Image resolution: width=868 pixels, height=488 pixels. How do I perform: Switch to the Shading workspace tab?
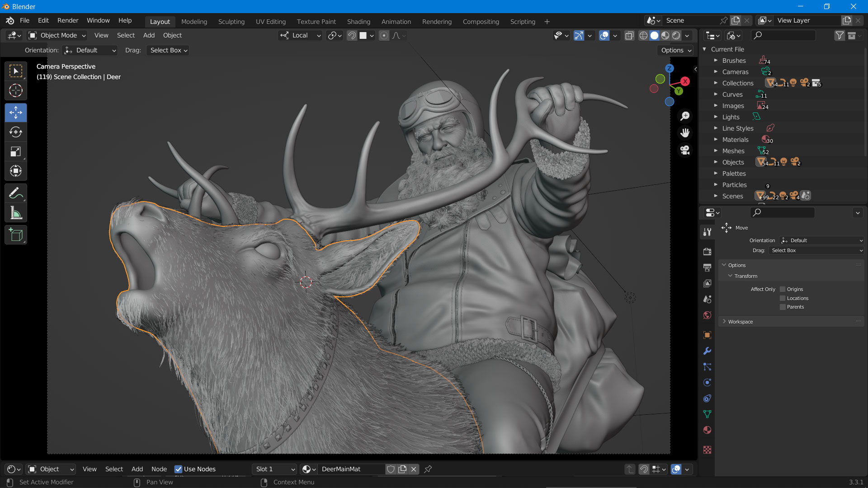tap(359, 22)
